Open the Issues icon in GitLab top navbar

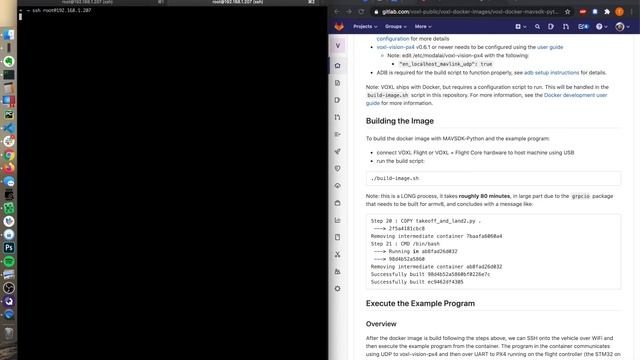click(x=551, y=27)
